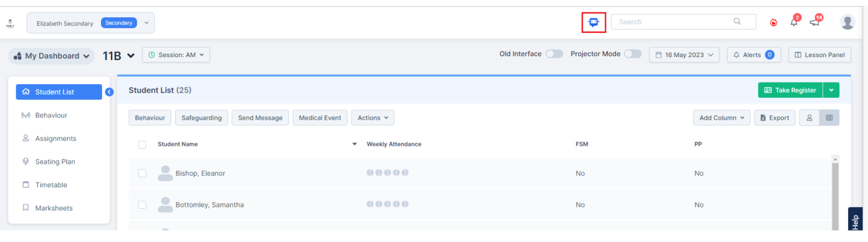Switch to the card view icon

tap(809, 118)
